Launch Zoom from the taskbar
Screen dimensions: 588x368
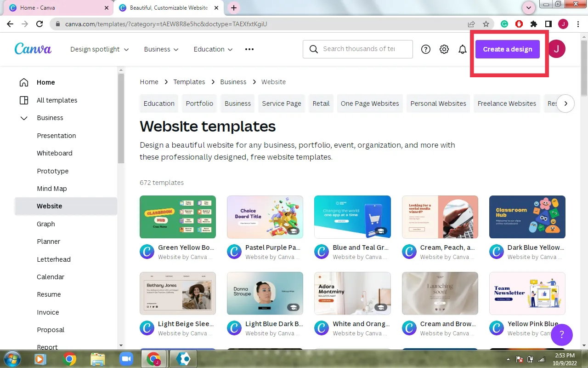125,358
